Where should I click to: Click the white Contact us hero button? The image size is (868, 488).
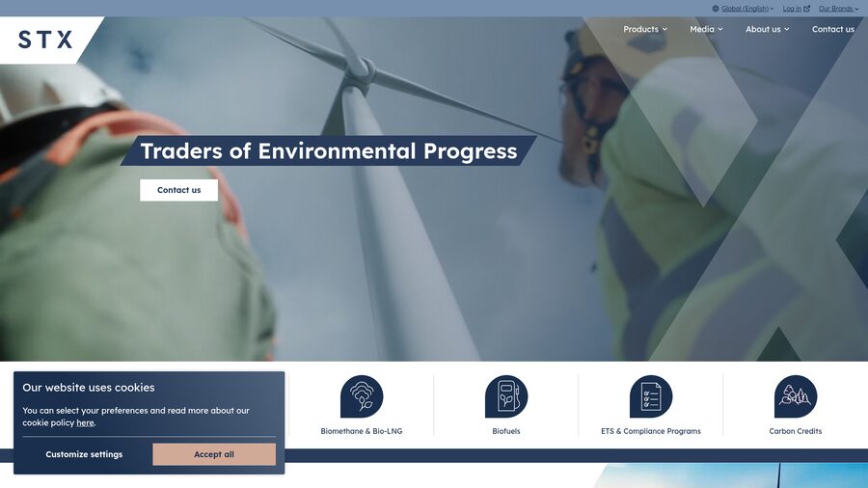pyautogui.click(x=178, y=190)
